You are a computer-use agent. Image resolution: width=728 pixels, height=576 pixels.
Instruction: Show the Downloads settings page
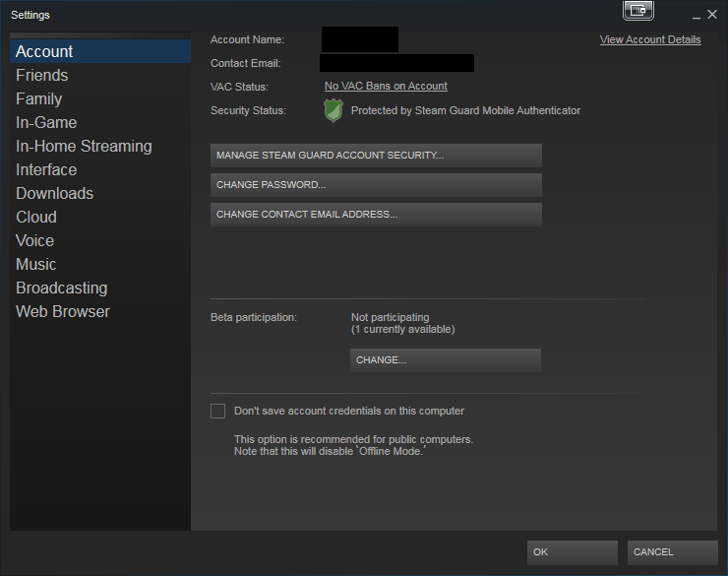[x=55, y=193]
